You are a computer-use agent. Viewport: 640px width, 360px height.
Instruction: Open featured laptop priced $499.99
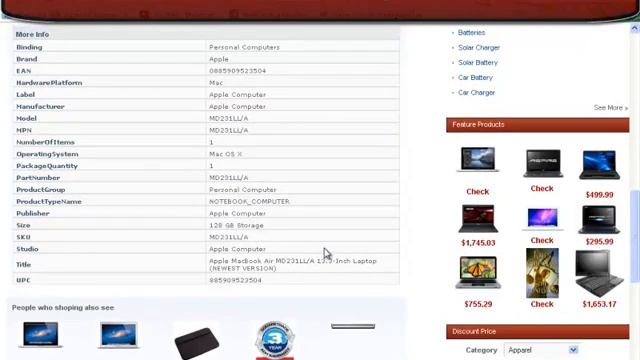[x=599, y=165]
